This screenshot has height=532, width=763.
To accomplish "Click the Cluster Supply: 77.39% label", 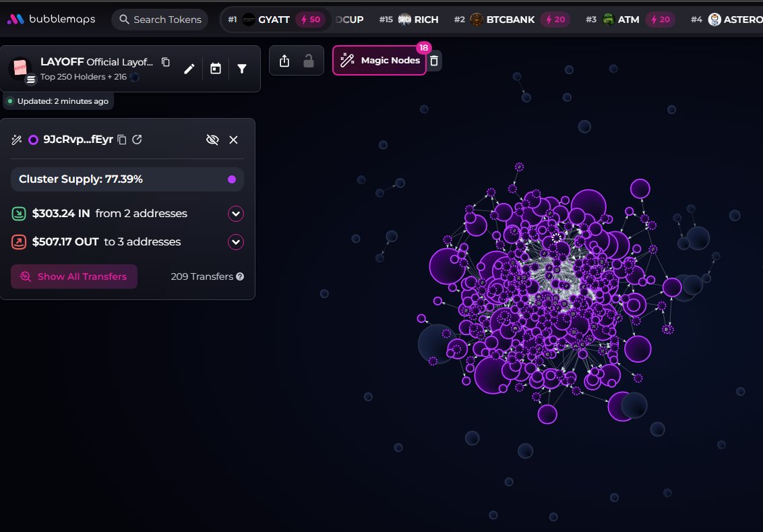I will pos(81,179).
